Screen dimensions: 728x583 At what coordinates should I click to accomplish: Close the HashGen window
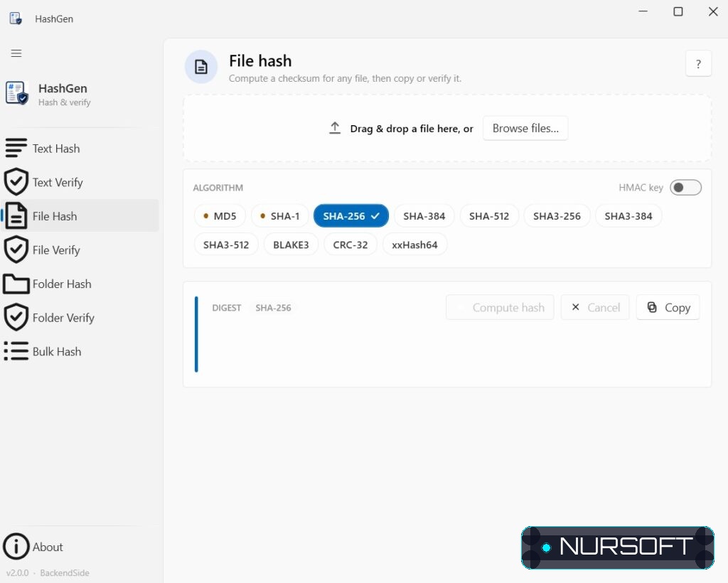click(x=713, y=11)
